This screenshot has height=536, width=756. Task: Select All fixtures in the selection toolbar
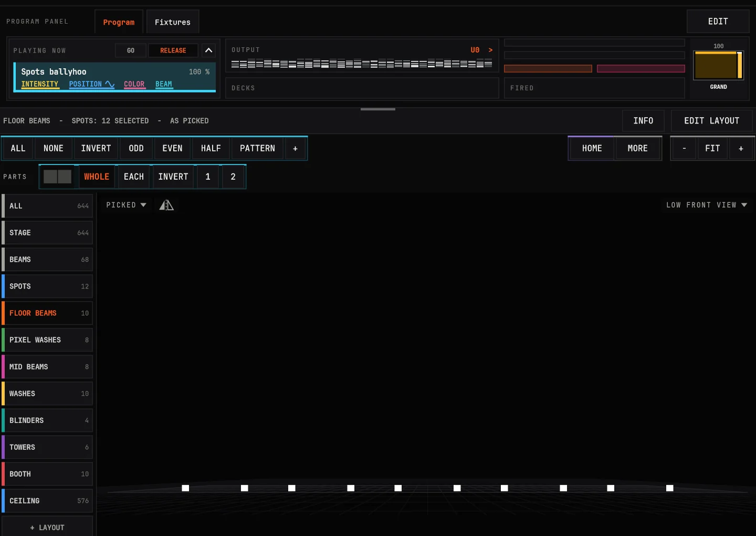(x=18, y=148)
